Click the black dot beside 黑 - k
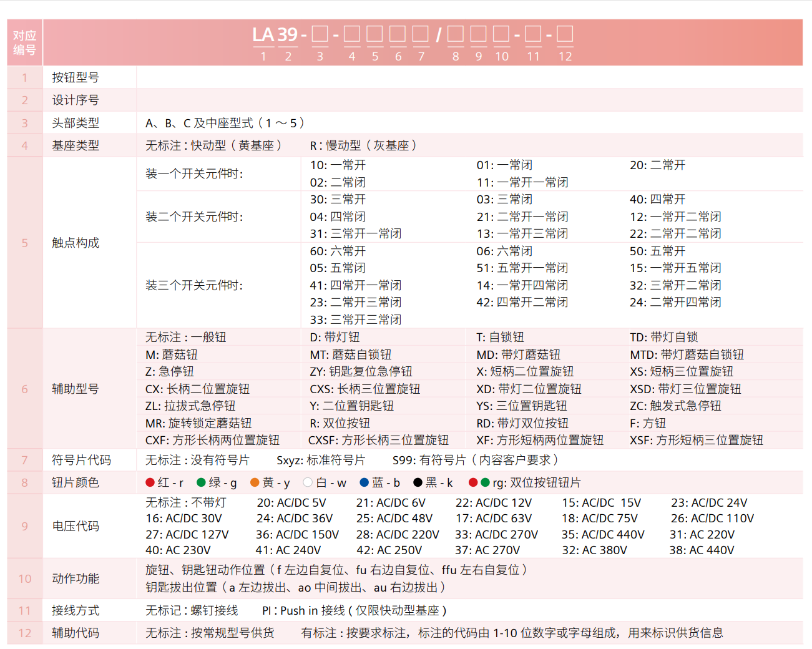This screenshot has width=812, height=649. pyautogui.click(x=418, y=482)
